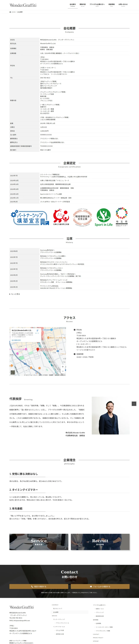Screen dimensions: 139x644
Task: Click footer link 私たちについて
Action: 58,608
